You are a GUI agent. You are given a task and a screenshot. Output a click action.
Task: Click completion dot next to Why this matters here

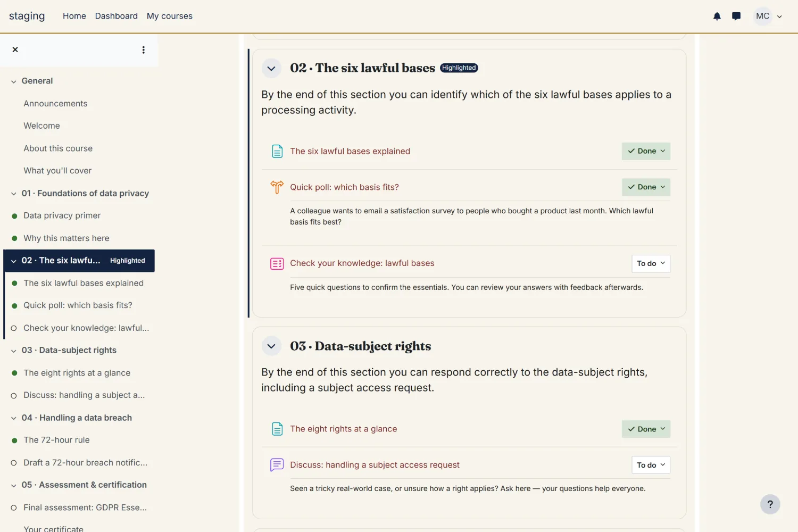14,238
